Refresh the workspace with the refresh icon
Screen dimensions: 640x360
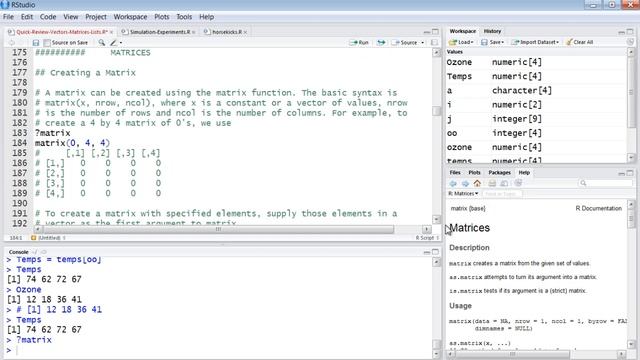click(630, 42)
